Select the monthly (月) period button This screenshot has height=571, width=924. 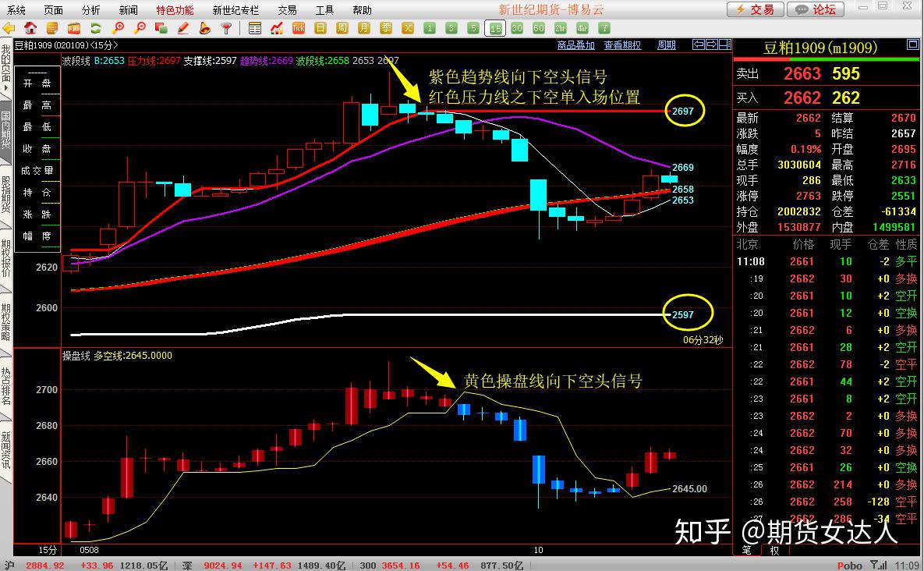363,28
